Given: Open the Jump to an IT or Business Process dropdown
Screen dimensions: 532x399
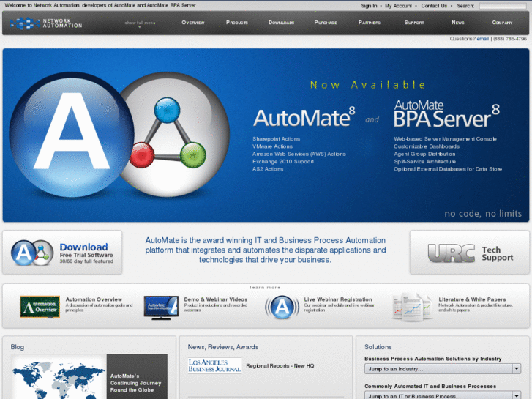Looking at the screenshot, I should click(443, 395).
